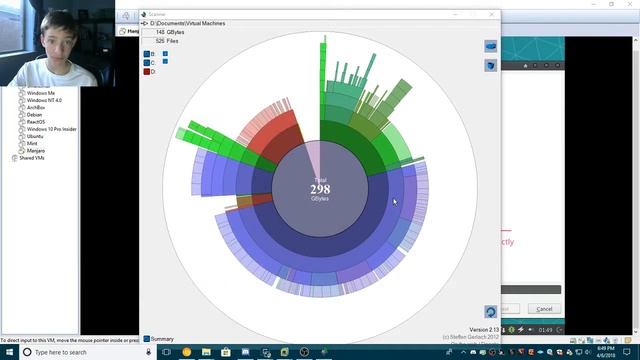640x360 pixels.
Task: Click the hard disk device icon in VMware status bar
Action: pyautogui.click(x=573, y=340)
